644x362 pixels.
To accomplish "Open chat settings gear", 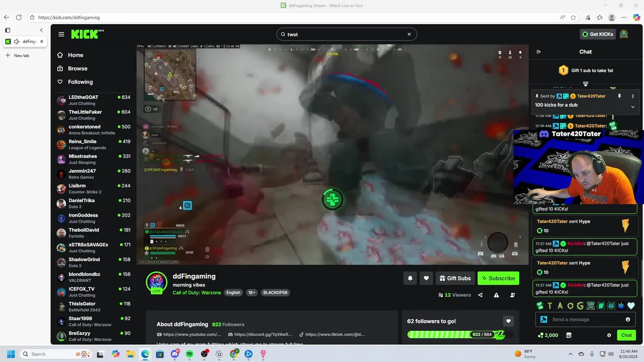I will coord(609,335).
